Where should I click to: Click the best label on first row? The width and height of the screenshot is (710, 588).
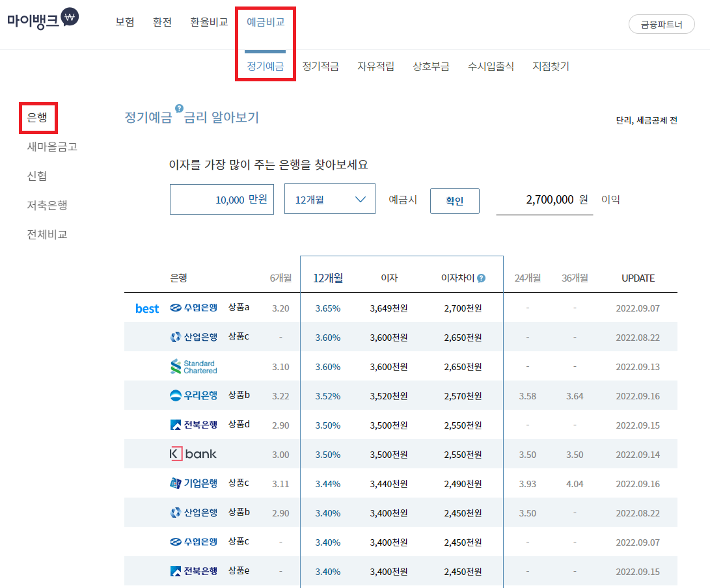point(147,309)
